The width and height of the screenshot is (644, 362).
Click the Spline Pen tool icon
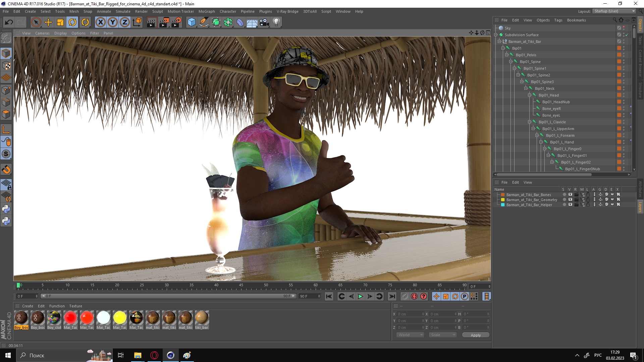(204, 22)
